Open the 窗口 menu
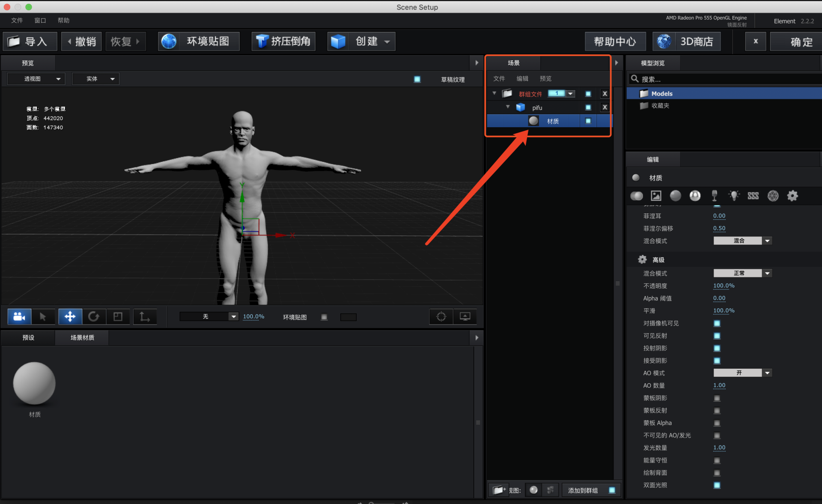 click(x=40, y=21)
